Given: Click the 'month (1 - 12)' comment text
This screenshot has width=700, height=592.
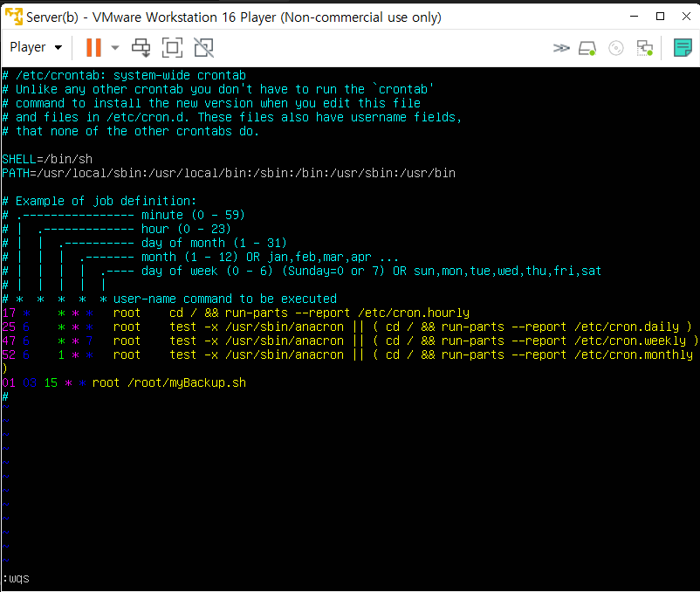Looking at the screenshot, I should coord(189,257).
